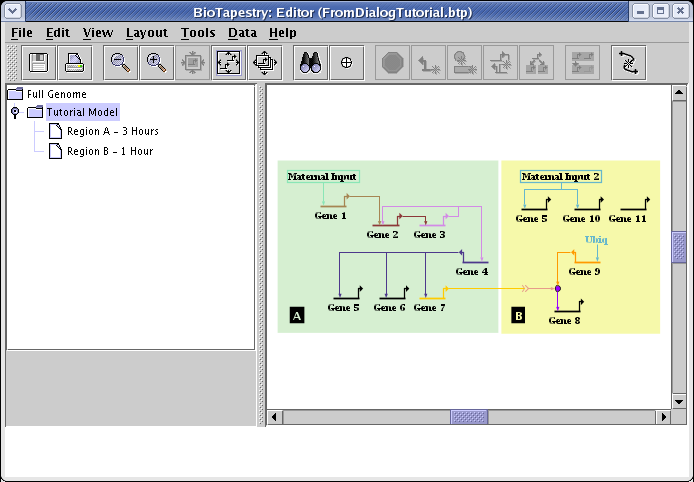Click the crosshair center target icon
Screen dimensions: 694x482
point(347,63)
